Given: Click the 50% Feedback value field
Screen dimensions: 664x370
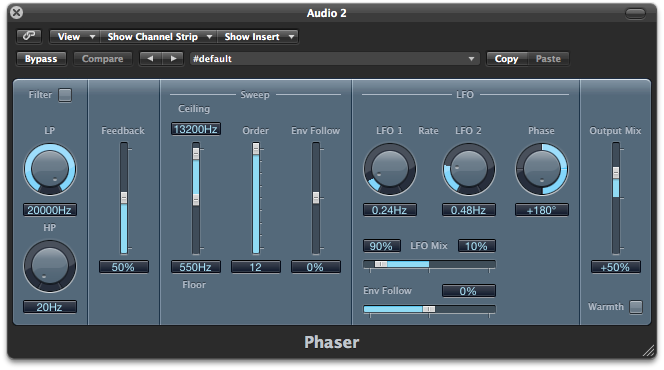Looking at the screenshot, I should (x=124, y=267).
